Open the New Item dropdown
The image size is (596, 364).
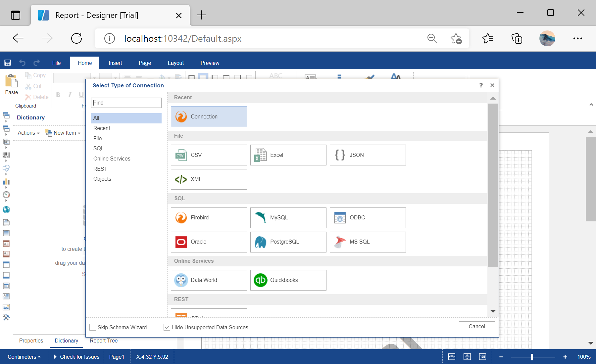[x=63, y=133]
